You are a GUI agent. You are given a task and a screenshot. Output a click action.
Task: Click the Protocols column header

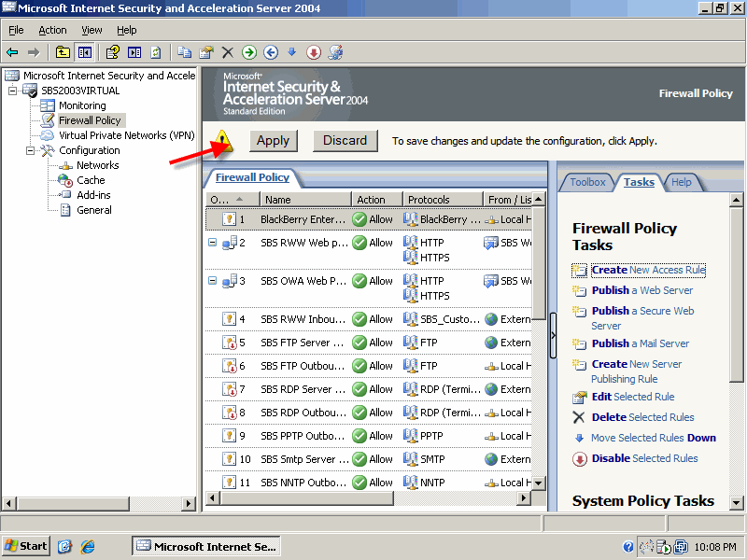click(x=442, y=200)
